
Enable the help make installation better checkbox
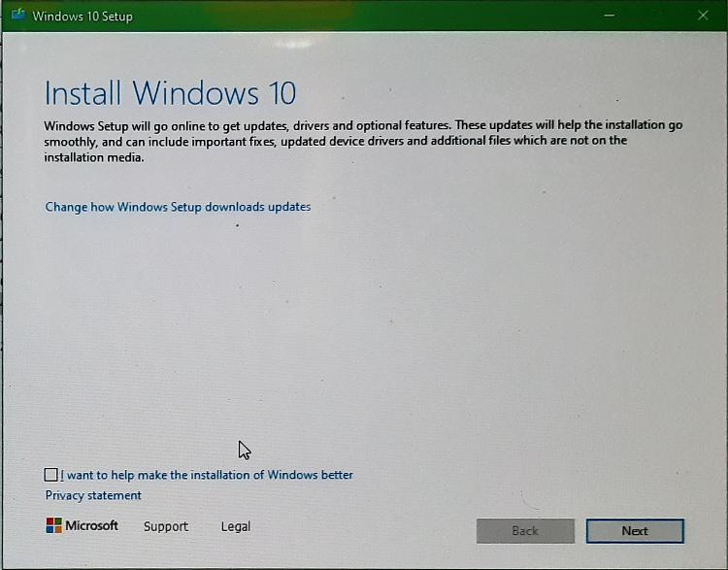(x=50, y=475)
